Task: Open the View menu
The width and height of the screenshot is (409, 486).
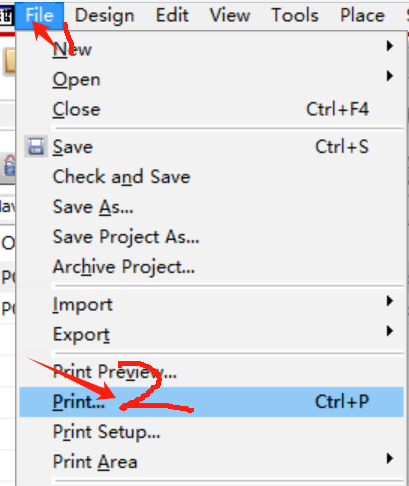Action: pyautogui.click(x=230, y=15)
